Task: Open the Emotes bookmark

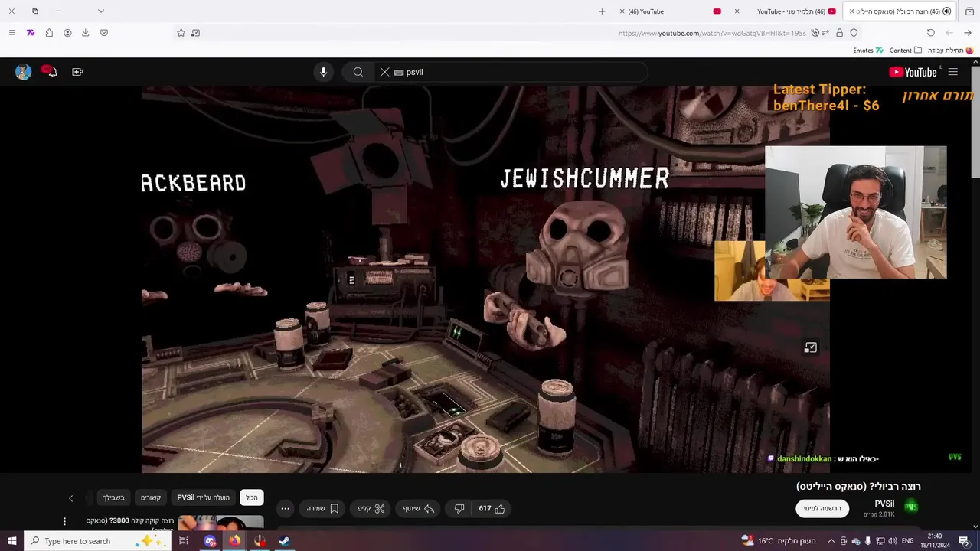Action: tap(868, 51)
